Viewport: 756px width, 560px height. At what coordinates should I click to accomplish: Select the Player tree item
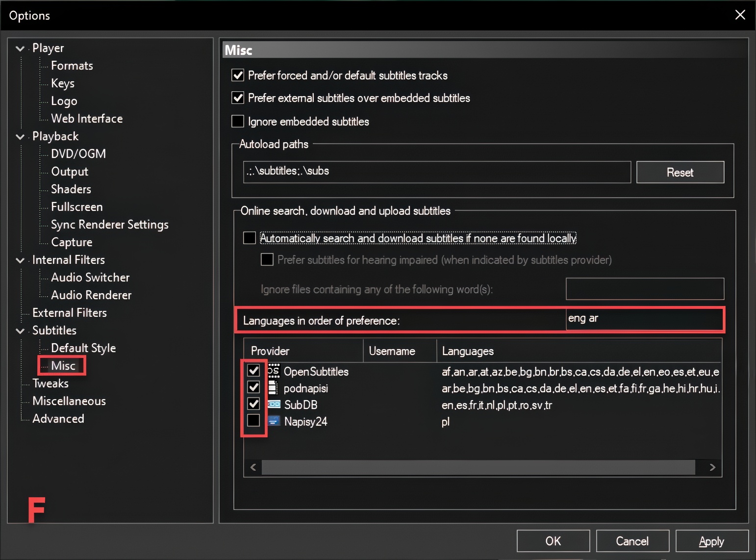point(48,48)
